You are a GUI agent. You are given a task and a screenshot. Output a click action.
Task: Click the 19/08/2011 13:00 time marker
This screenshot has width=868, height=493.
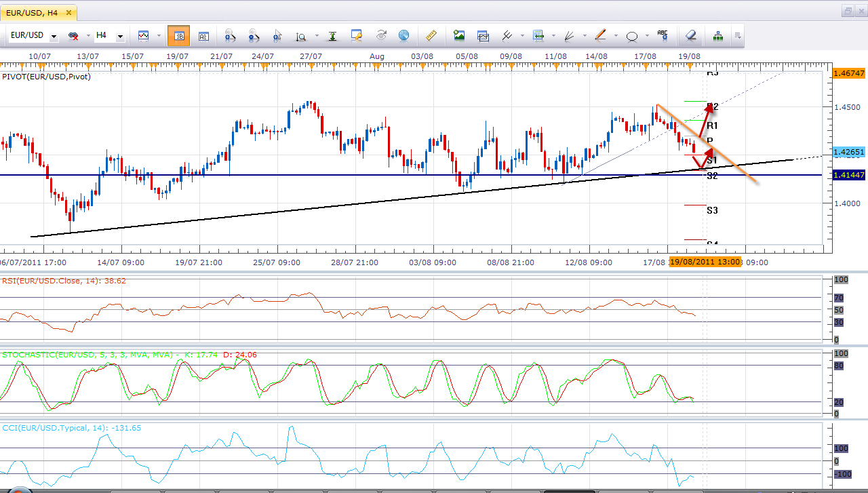point(705,262)
